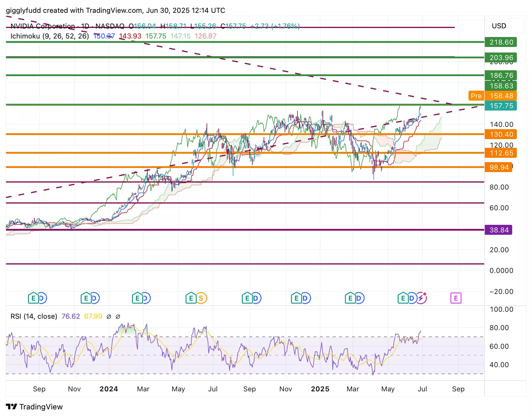Image resolution: width=532 pixels, height=417 pixels.
Task: Click the orange 98.94 level label
Action: (x=498, y=167)
